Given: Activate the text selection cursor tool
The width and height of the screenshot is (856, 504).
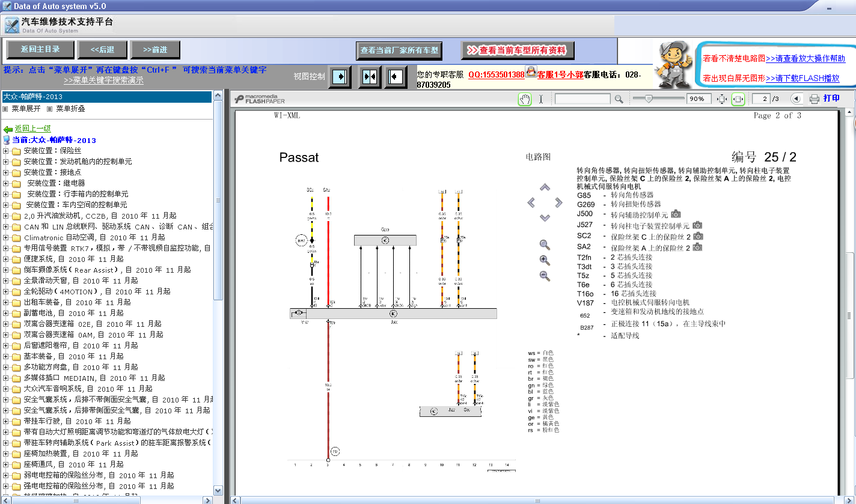Looking at the screenshot, I should coord(541,99).
